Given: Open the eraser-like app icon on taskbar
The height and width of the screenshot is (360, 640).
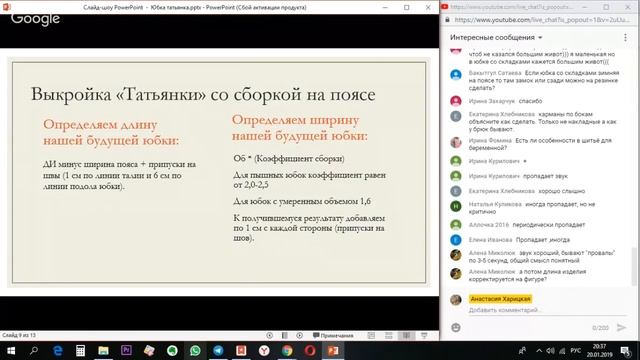Looking at the screenshot, I should 149,351.
